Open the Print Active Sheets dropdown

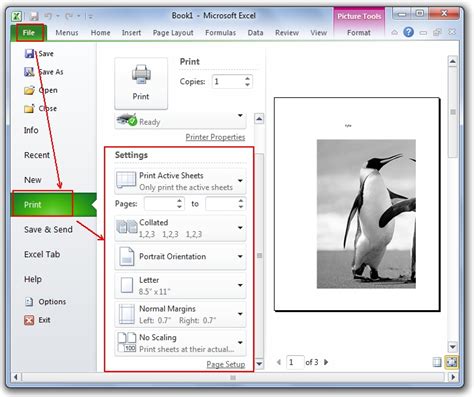(180, 181)
